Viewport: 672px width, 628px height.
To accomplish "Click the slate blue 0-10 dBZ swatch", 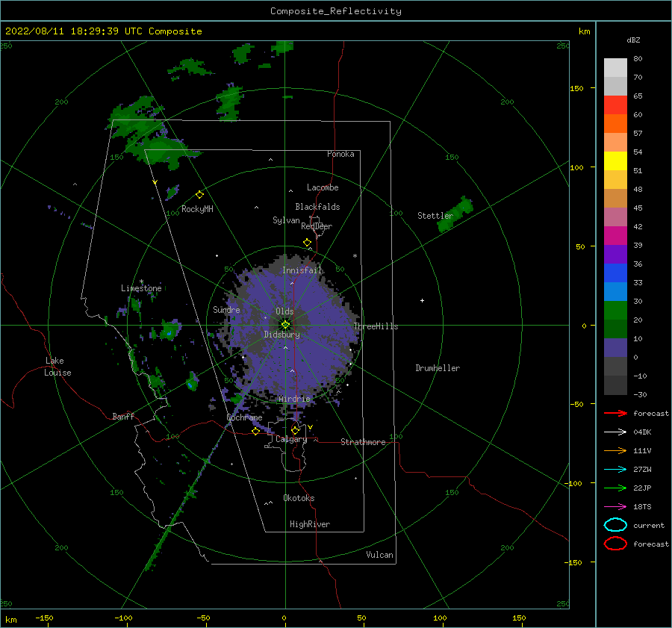I will (x=615, y=348).
